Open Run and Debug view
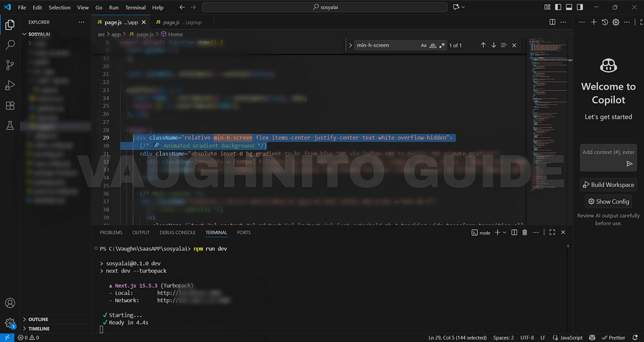 pyautogui.click(x=10, y=85)
